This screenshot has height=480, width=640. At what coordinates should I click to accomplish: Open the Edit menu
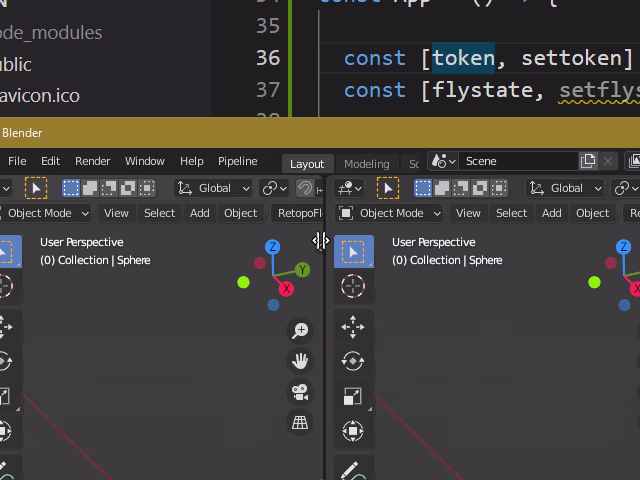click(x=51, y=161)
